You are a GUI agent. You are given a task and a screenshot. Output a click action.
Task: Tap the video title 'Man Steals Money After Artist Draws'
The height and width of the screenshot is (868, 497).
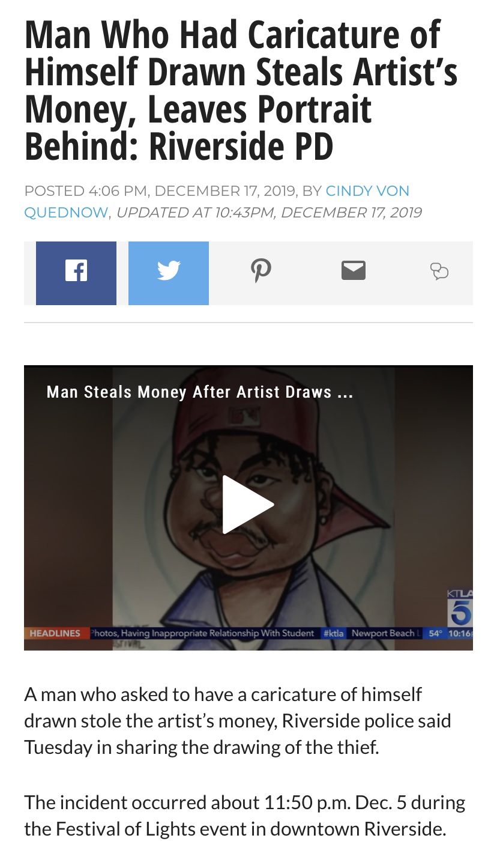click(x=200, y=392)
